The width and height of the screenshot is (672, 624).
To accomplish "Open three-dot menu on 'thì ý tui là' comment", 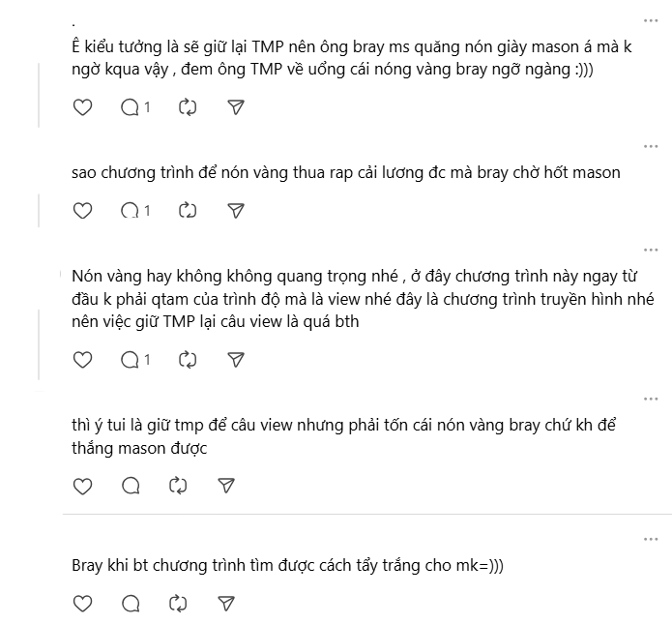I will 653,398.
